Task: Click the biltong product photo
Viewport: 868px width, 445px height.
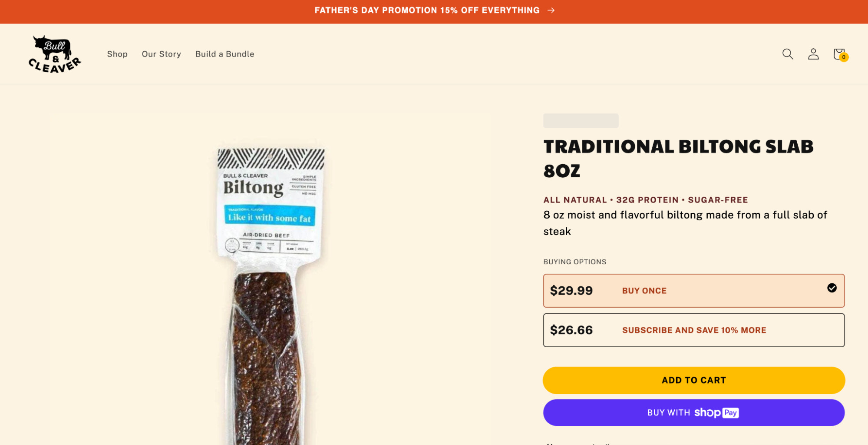Action: point(269,282)
